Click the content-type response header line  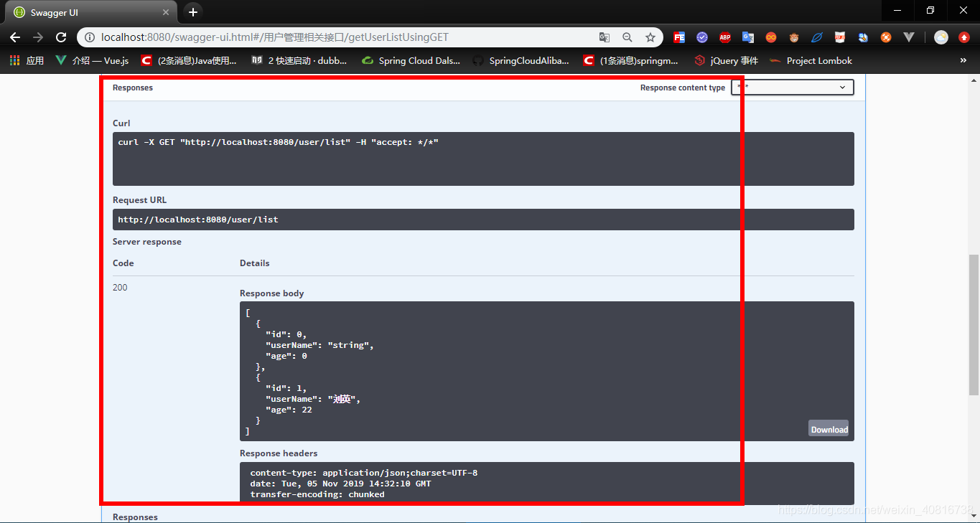364,473
